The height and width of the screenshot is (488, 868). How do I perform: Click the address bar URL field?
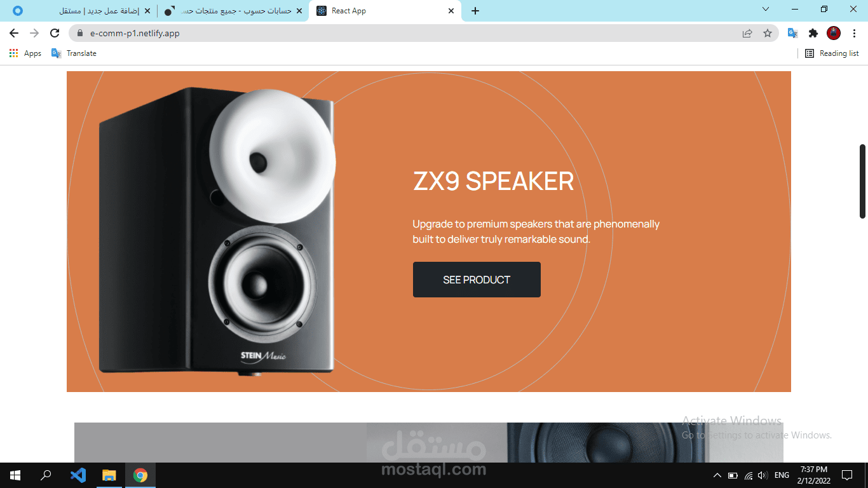(x=407, y=33)
